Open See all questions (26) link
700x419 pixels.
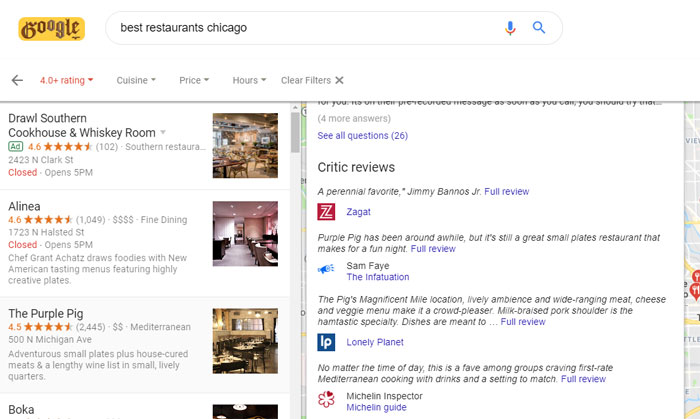pos(362,135)
